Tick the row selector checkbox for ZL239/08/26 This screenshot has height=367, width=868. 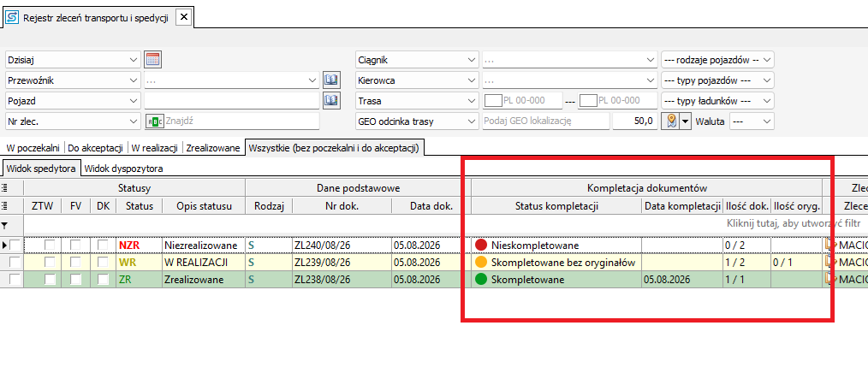coord(15,262)
